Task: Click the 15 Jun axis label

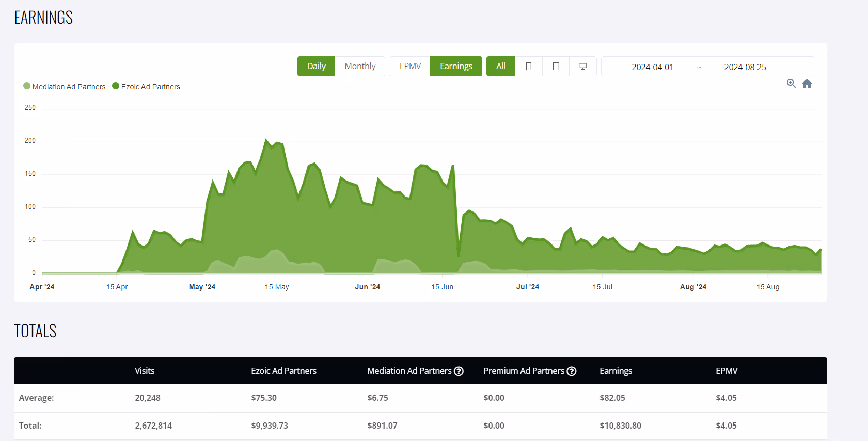Action: 443,287
